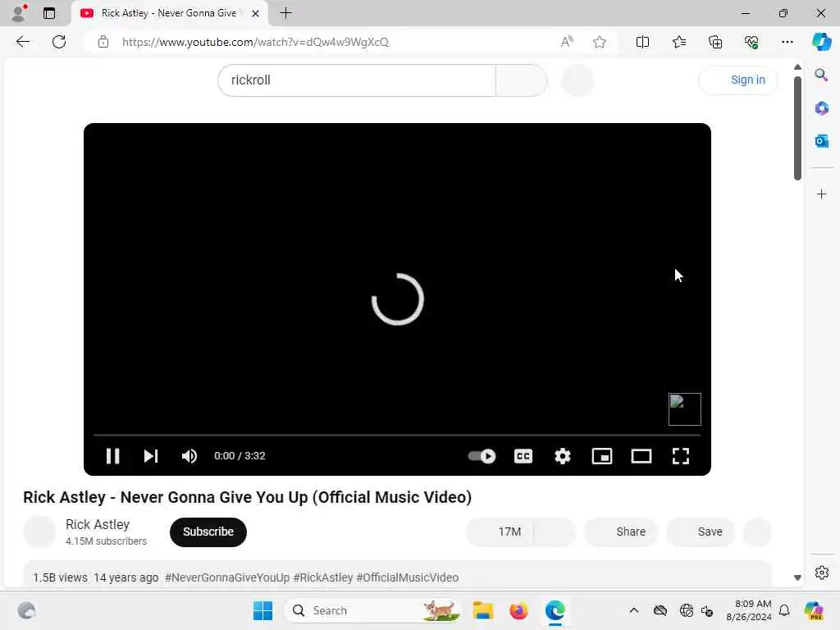840x630 pixels.
Task: Pause the video playback
Action: coord(112,456)
